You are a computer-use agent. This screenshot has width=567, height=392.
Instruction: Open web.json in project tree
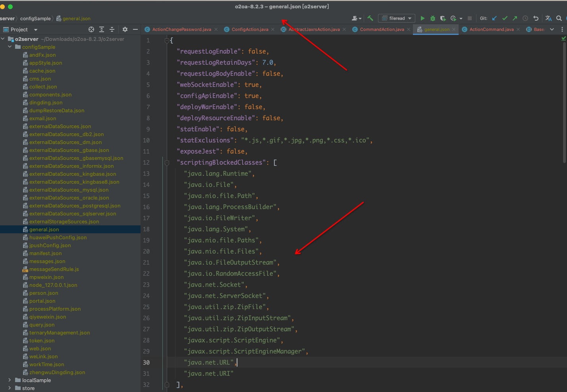(40, 348)
